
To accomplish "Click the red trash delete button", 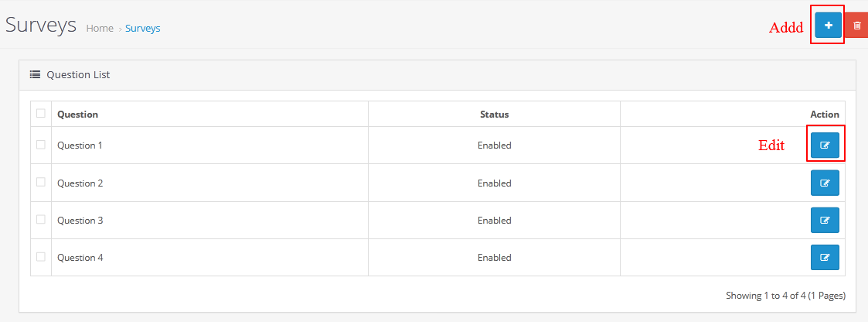I will (856, 25).
